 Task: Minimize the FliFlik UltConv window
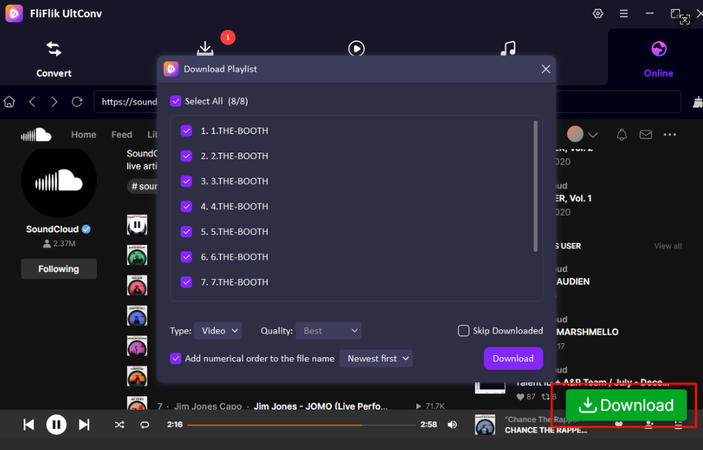click(649, 13)
